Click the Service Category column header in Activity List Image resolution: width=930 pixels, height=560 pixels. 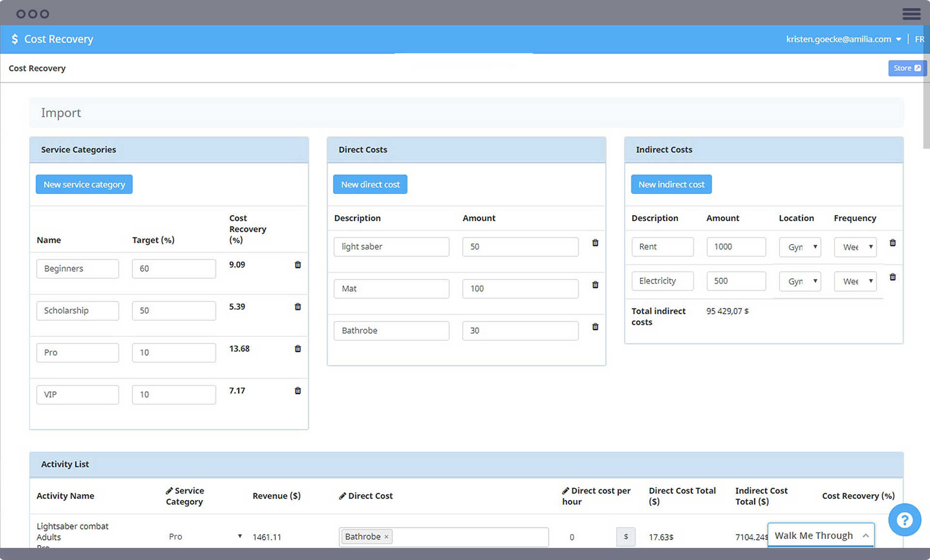[185, 496]
